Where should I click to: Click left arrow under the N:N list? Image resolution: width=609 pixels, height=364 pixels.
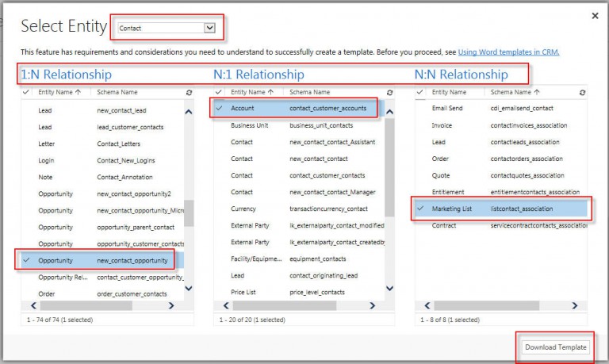point(427,306)
